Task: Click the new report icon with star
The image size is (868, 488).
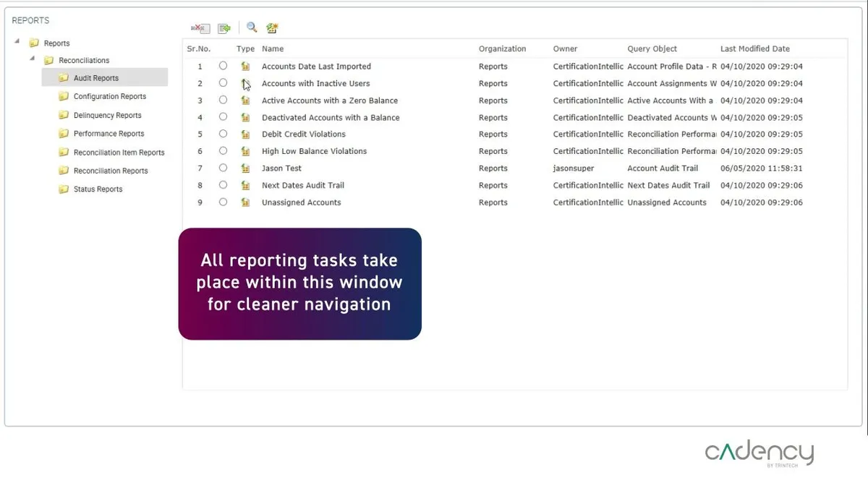Action: click(272, 28)
